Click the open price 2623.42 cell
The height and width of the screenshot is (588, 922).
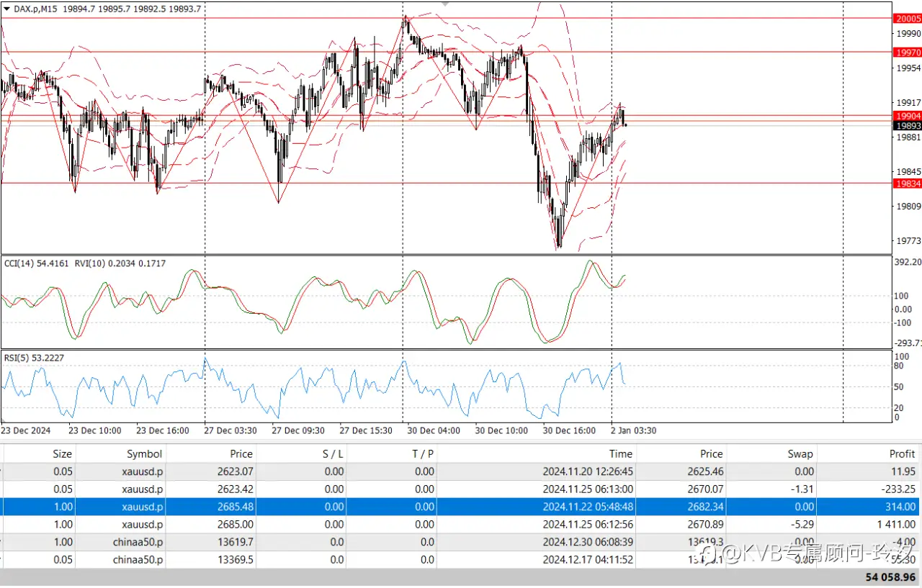point(235,489)
